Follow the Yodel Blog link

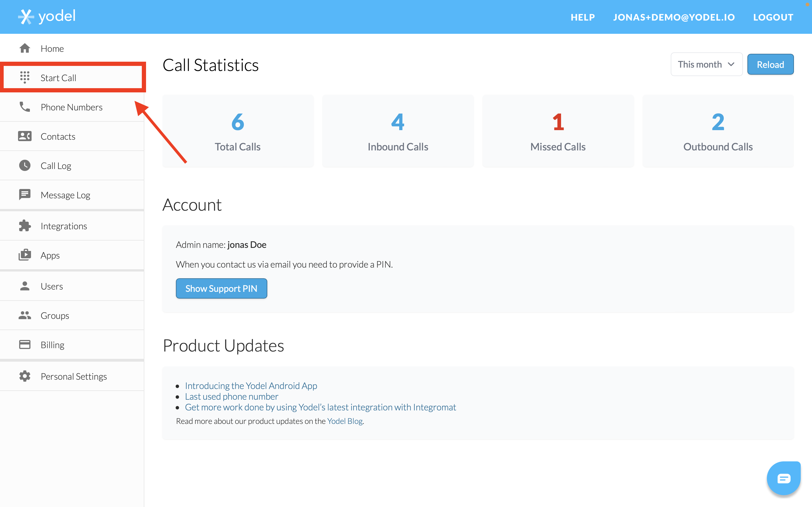pos(345,421)
